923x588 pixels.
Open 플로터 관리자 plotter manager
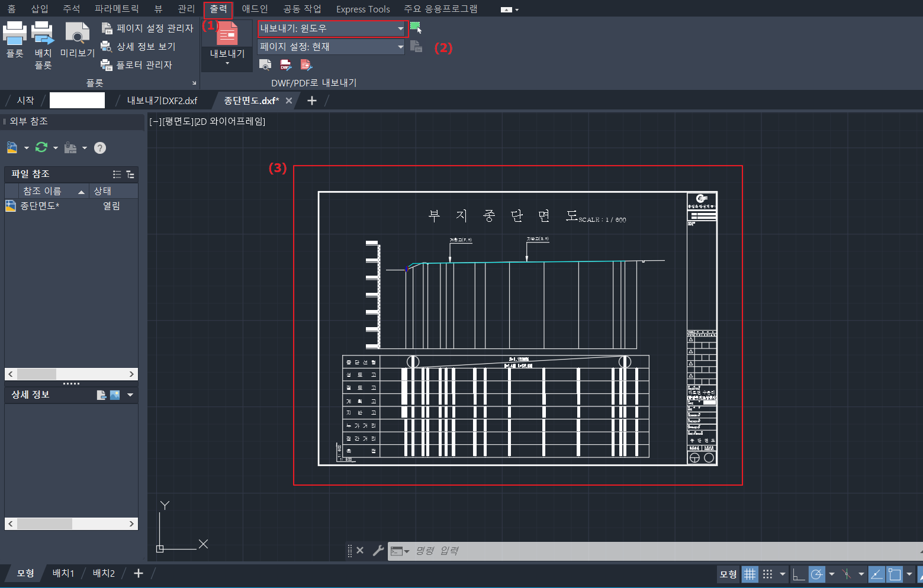[x=137, y=64]
